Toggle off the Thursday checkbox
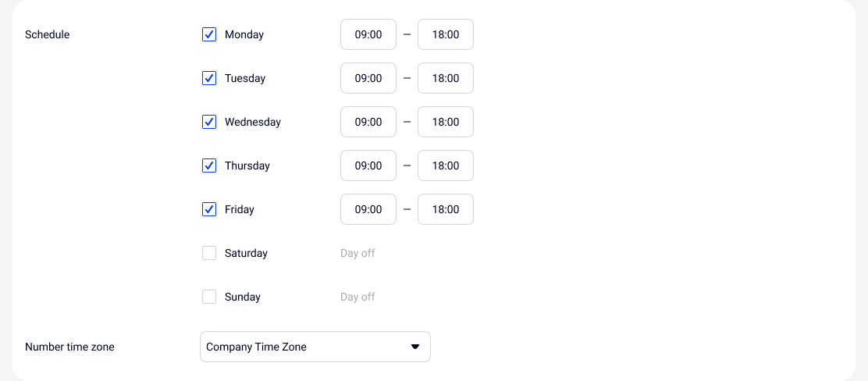 point(209,166)
